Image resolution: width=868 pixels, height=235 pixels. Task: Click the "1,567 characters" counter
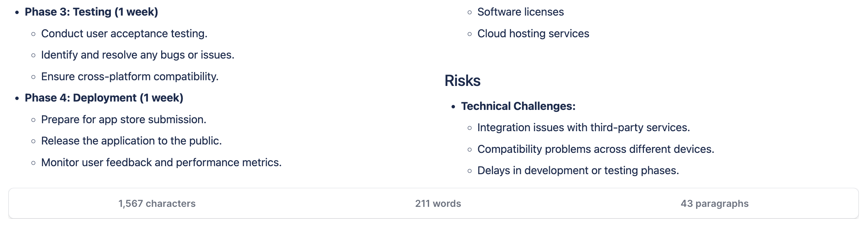157,203
